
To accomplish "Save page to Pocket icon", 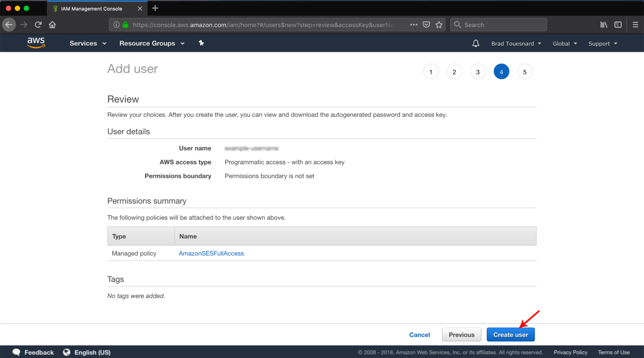I will pos(426,25).
